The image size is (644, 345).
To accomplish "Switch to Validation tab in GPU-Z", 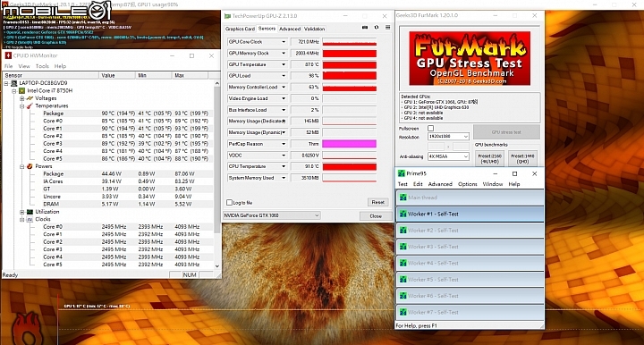I will [x=315, y=29].
